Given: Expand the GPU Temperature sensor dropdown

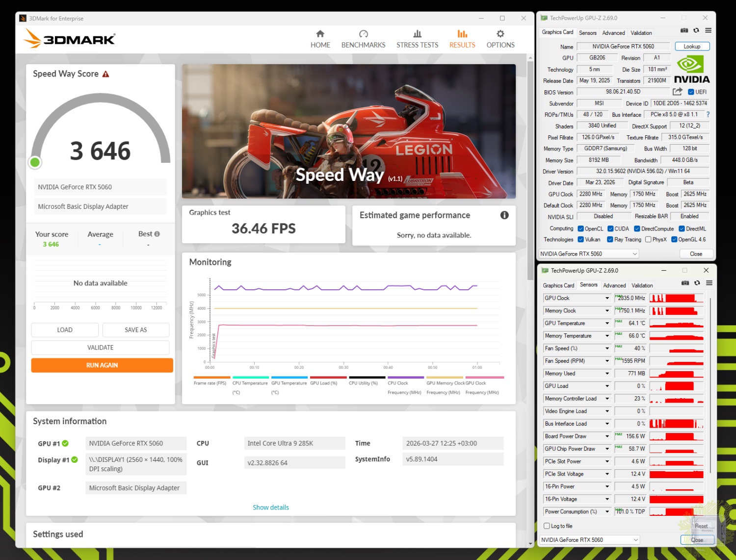Looking at the screenshot, I should click(607, 324).
